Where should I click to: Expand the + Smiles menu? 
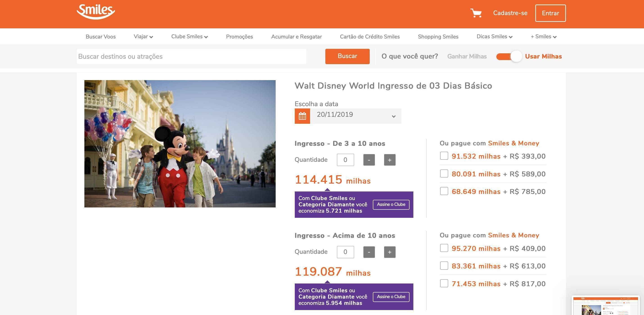pyautogui.click(x=543, y=36)
